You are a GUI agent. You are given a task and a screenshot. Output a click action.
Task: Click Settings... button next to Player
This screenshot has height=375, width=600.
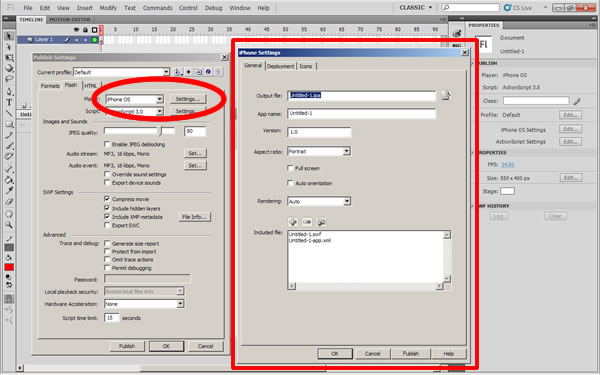(188, 99)
